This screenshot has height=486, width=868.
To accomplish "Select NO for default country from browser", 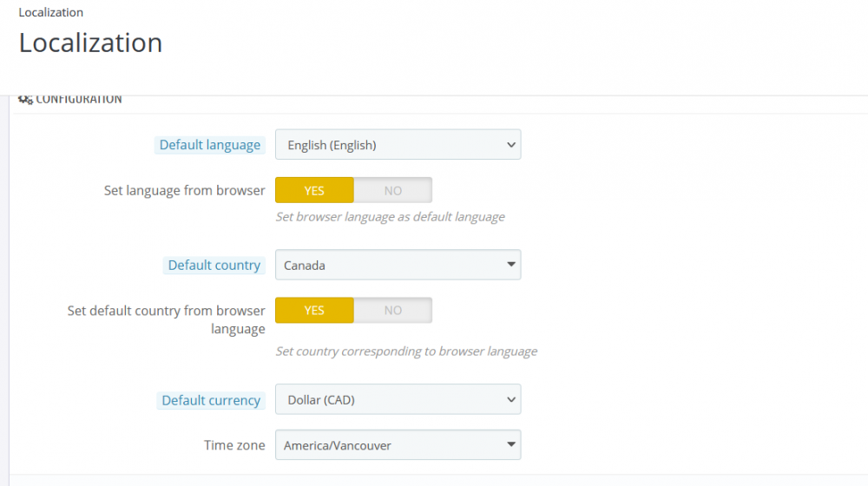I will 392,310.
